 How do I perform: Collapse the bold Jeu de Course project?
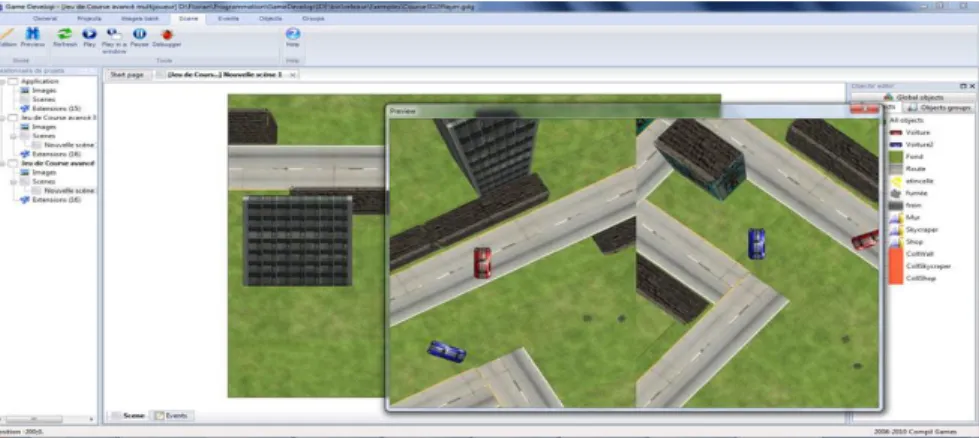pos(4,163)
